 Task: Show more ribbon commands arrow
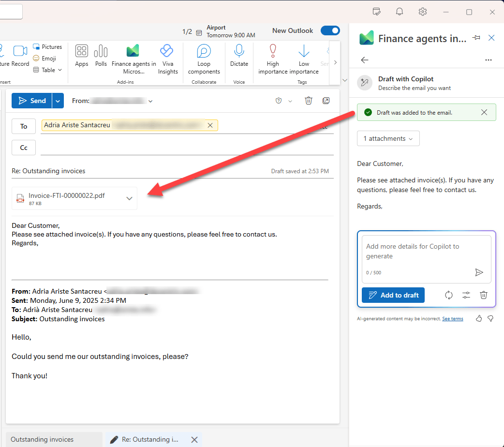pos(335,62)
